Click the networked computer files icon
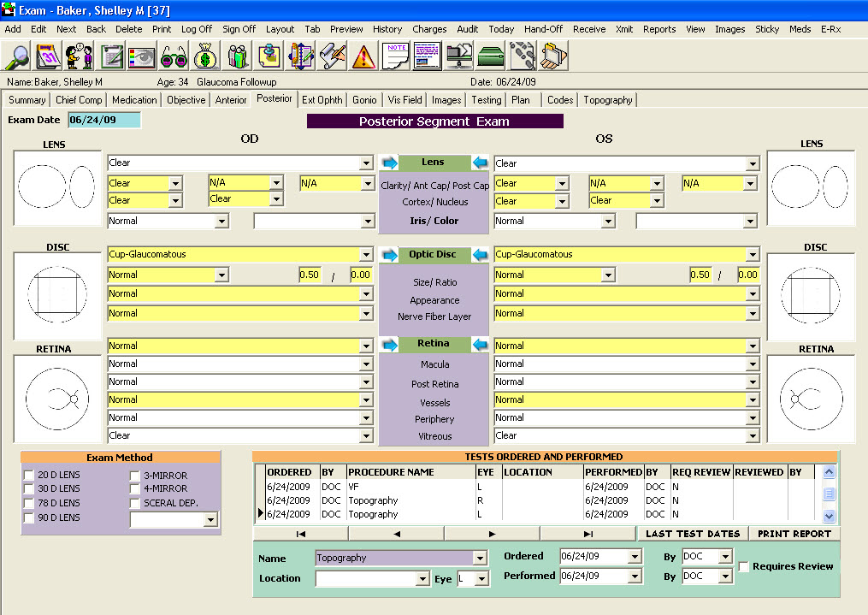Viewport: 868px width, 615px height. click(459, 56)
